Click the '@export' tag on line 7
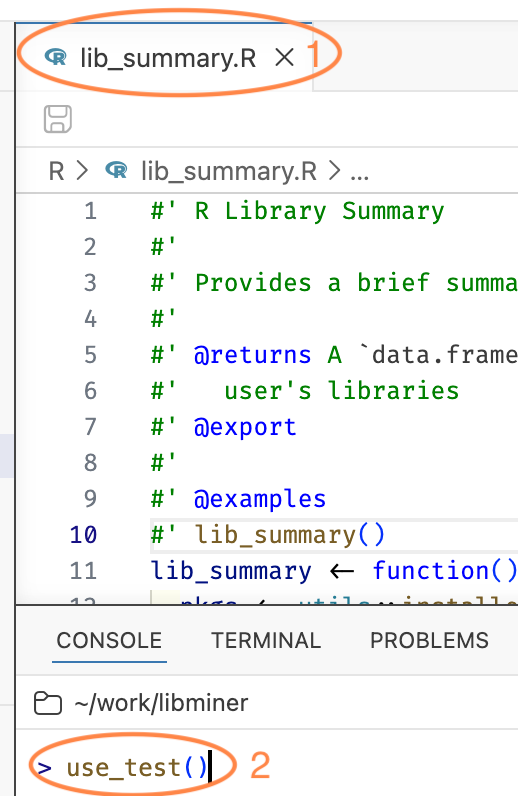The height and width of the screenshot is (796, 518). pos(245,427)
